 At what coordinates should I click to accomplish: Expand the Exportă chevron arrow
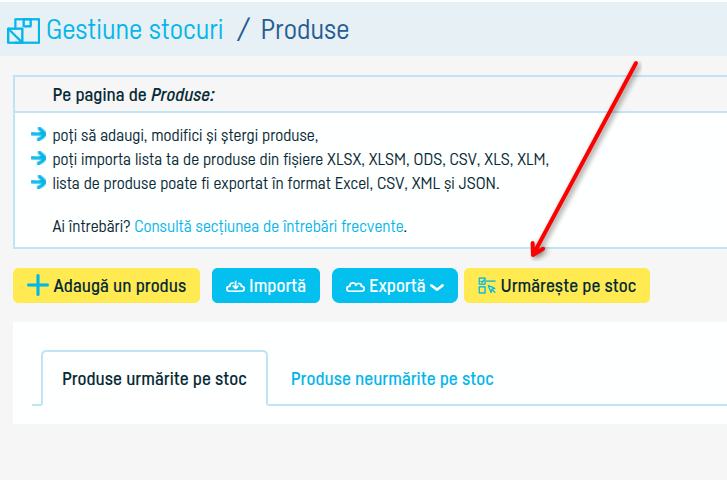[437, 288]
